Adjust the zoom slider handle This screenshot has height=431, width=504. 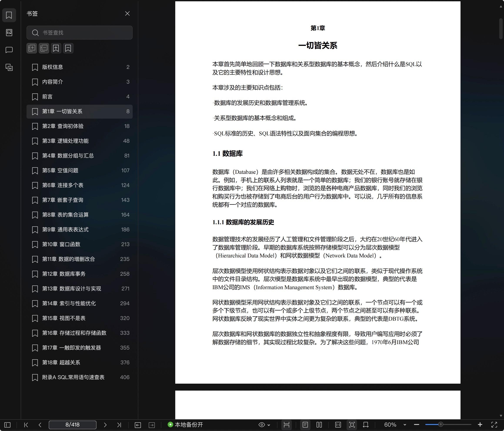441,425
